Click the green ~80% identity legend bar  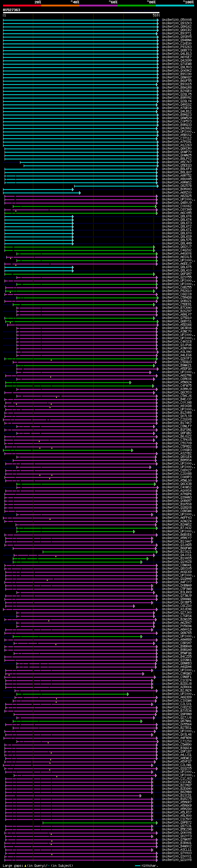tap(137, 6)
